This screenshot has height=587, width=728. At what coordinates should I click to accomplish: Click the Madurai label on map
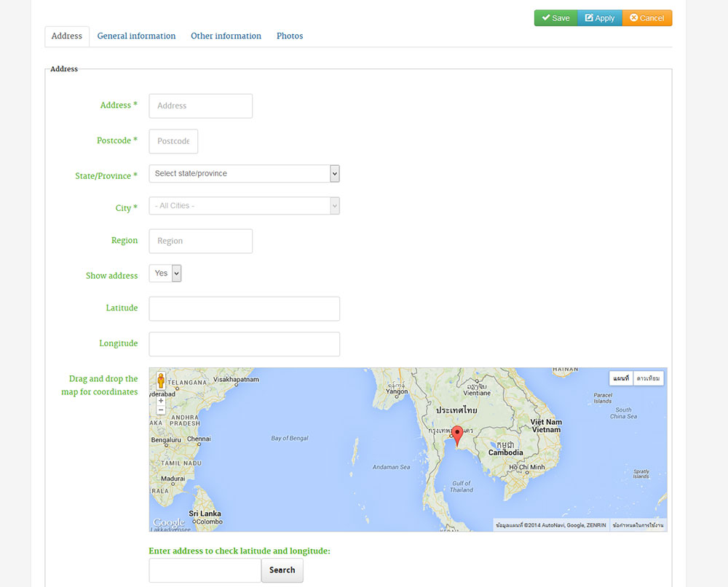coord(173,479)
